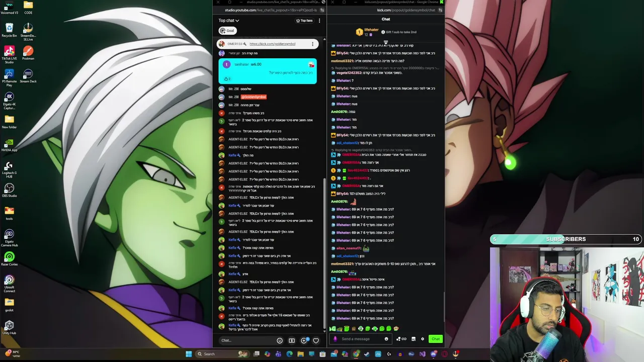Viewport: 644px width, 362px height.
Task: Click the taskbar Search box
Action: coord(221,354)
